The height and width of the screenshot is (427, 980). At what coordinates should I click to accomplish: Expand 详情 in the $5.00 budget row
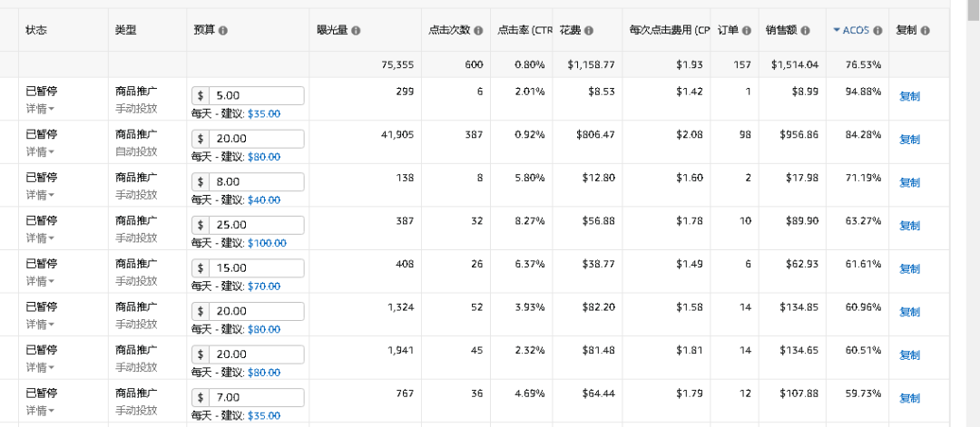tap(39, 109)
